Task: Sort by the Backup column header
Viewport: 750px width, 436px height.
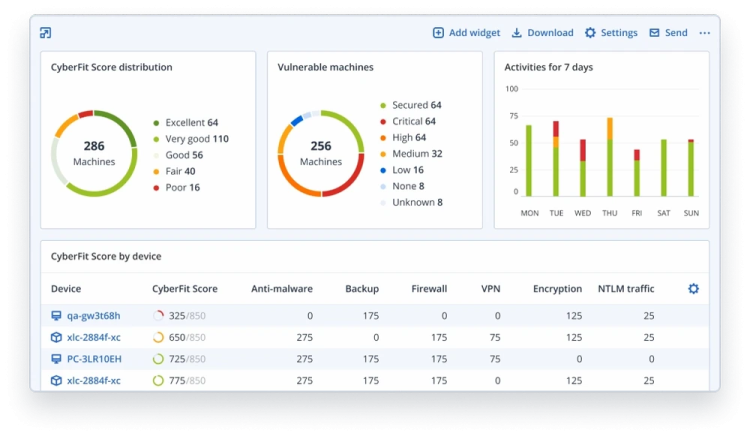Action: tap(362, 289)
